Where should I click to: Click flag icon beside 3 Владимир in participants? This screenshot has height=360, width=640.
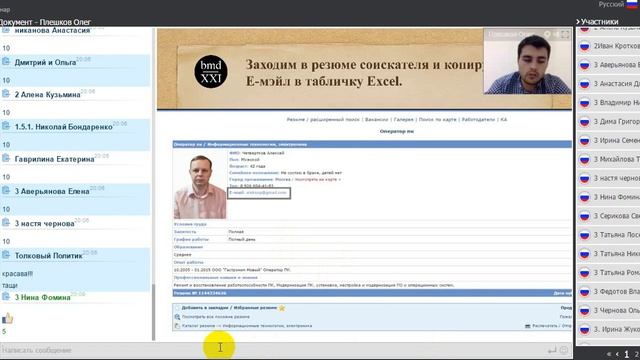click(584, 102)
